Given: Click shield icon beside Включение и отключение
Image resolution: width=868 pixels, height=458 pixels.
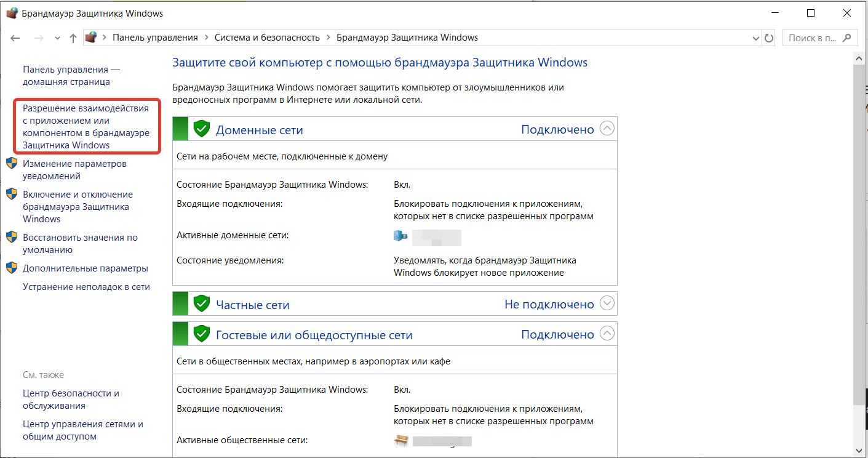Looking at the screenshot, I should [x=12, y=194].
